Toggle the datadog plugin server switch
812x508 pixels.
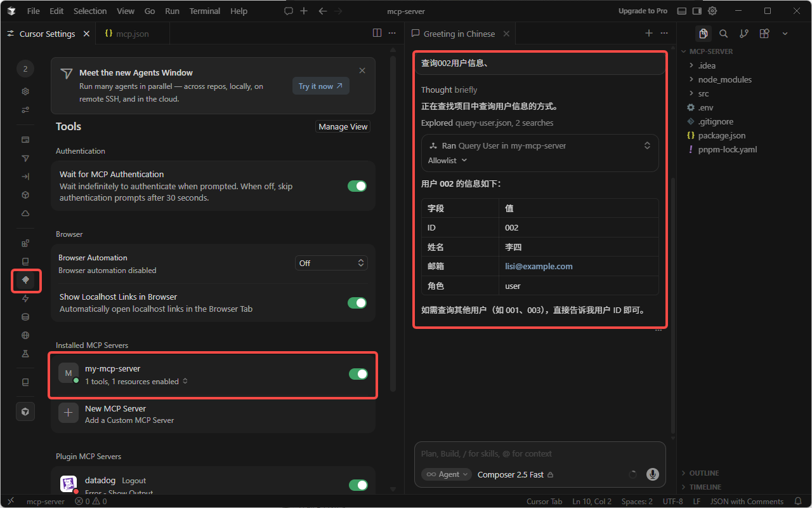pyautogui.click(x=358, y=485)
